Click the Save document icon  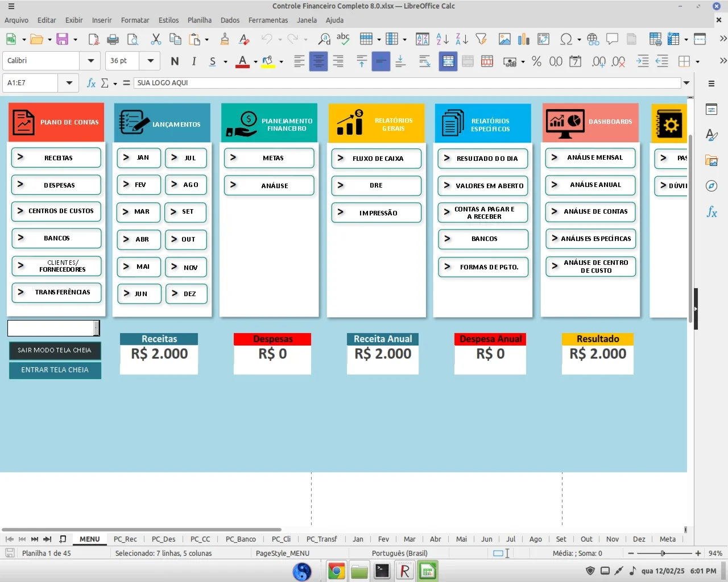click(x=62, y=39)
